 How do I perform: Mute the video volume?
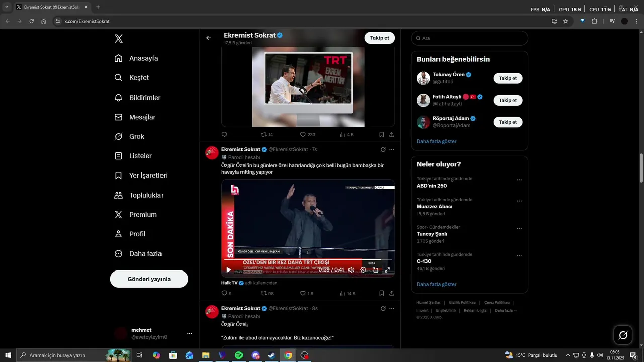pos(351,270)
